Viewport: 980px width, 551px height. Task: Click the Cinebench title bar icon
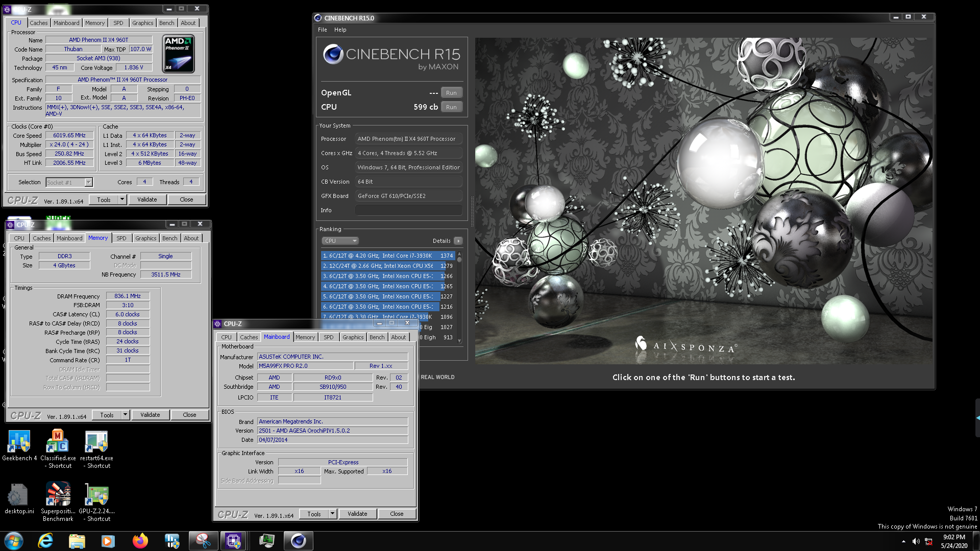pos(318,18)
